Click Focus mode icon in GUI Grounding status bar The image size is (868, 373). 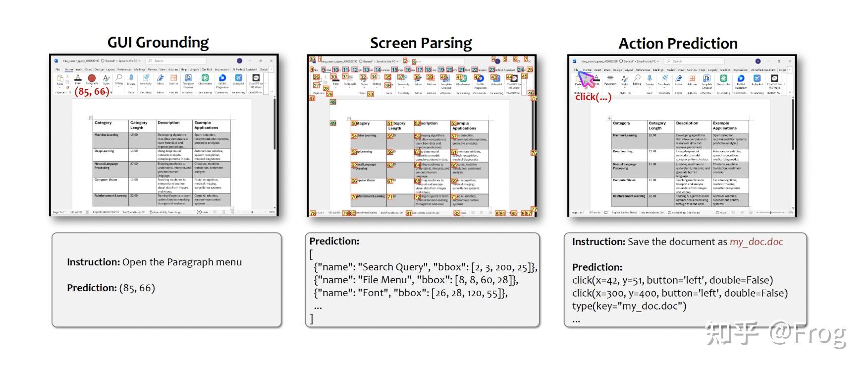coord(199,212)
